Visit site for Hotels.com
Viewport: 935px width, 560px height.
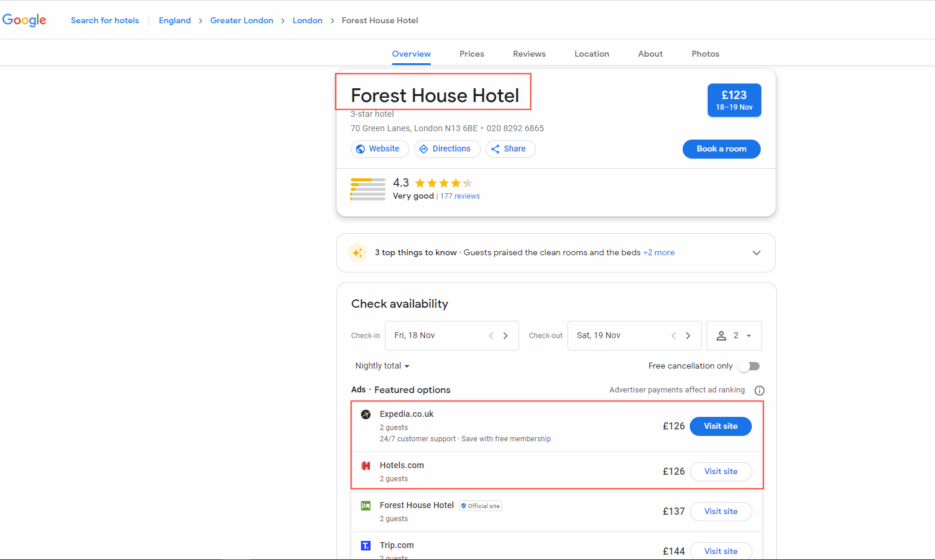click(x=721, y=472)
